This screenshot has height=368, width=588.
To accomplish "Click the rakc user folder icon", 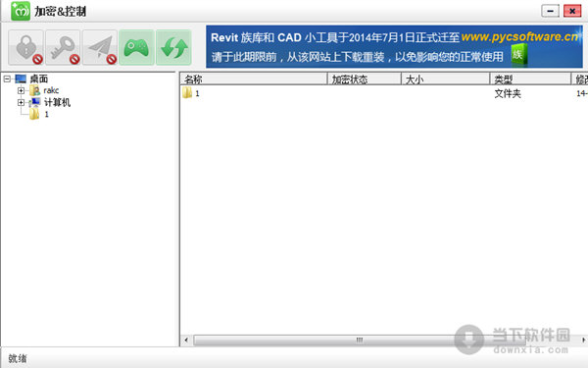I will (x=35, y=90).
